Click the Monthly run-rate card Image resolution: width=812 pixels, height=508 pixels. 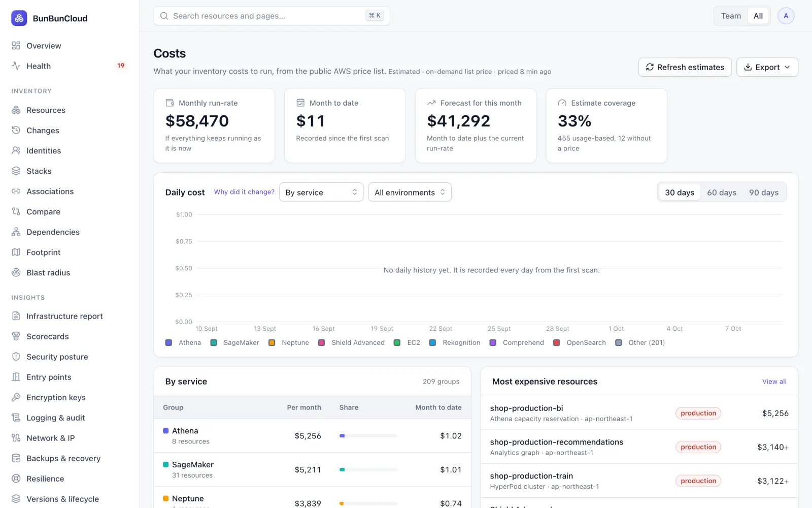point(214,125)
